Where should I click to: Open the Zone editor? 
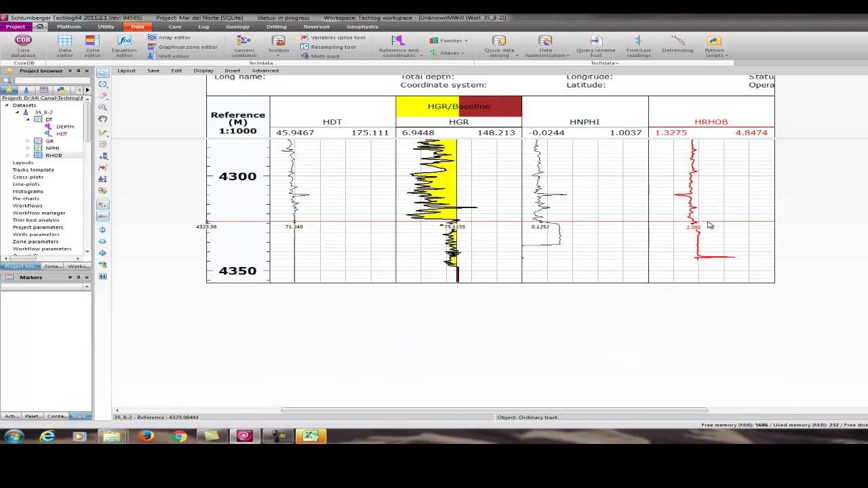92,45
